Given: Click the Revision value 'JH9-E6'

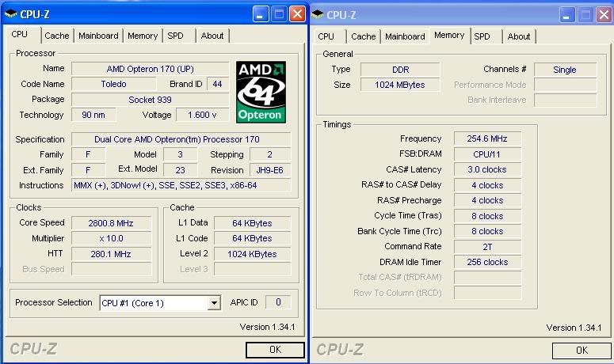Looking at the screenshot, I should (270, 170).
